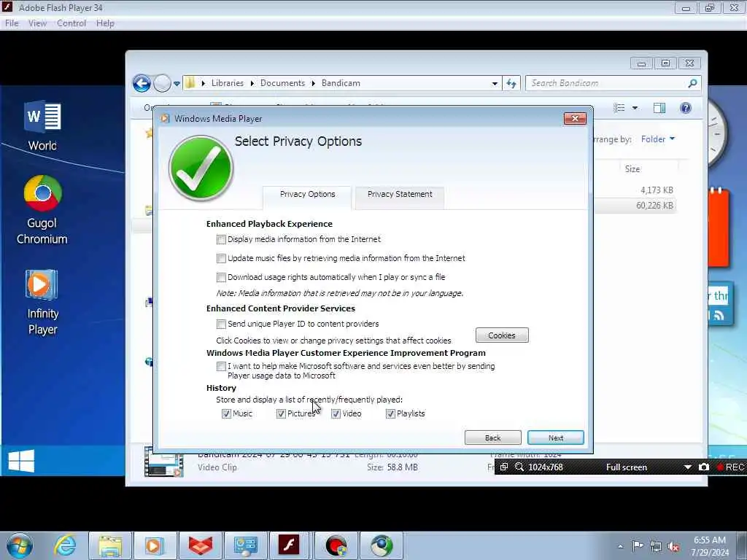This screenshot has height=560, width=747.
Task: Uncheck the Music history checkbox
Action: [226, 414]
